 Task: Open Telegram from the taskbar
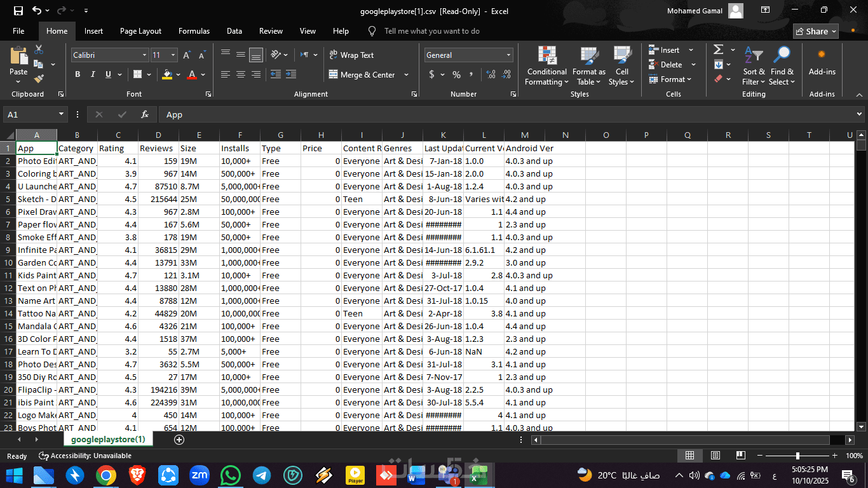[262, 475]
